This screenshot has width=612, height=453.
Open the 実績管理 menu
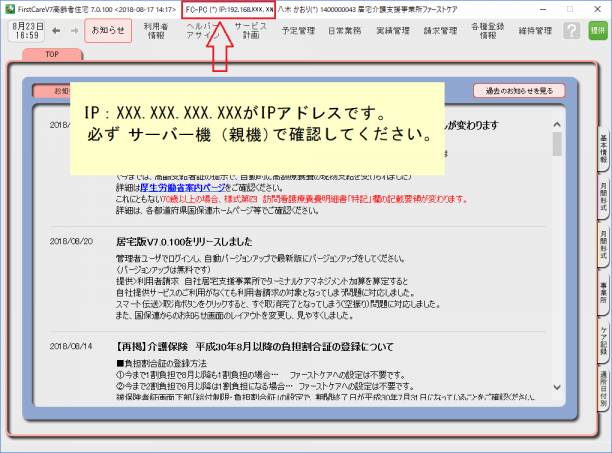pos(392,31)
